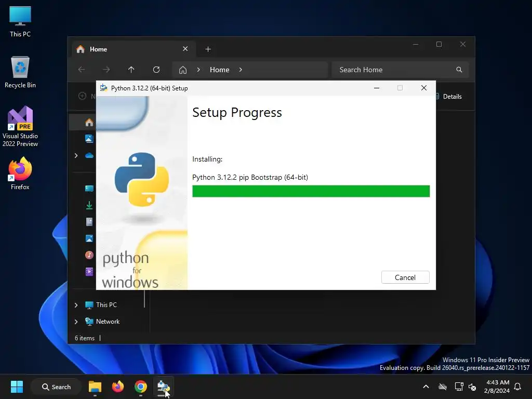The height and width of the screenshot is (399, 532).
Task: Expand Network in navigation pane
Action: coord(76,322)
